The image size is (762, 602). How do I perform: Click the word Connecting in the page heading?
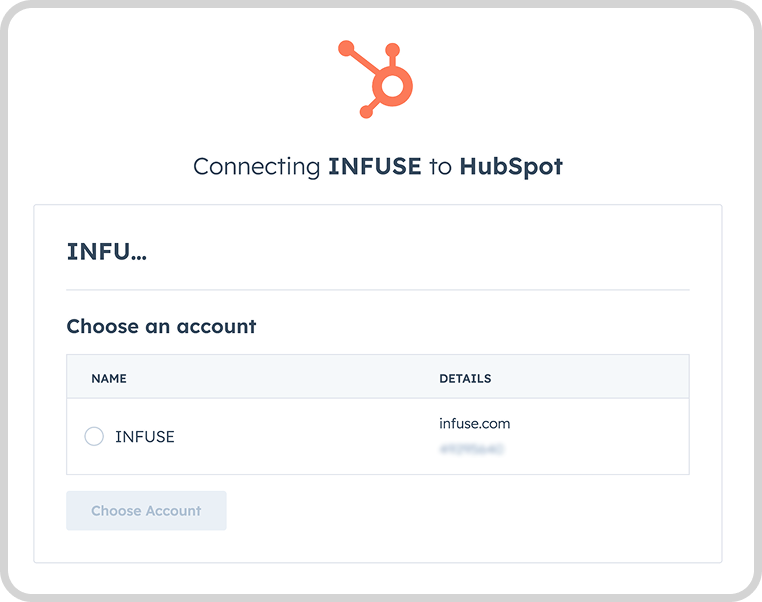257,168
